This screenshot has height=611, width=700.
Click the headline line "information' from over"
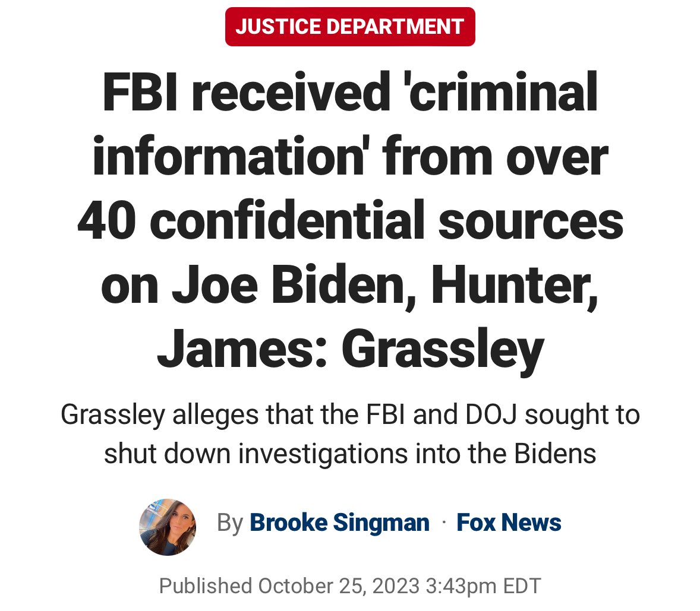tap(350, 157)
